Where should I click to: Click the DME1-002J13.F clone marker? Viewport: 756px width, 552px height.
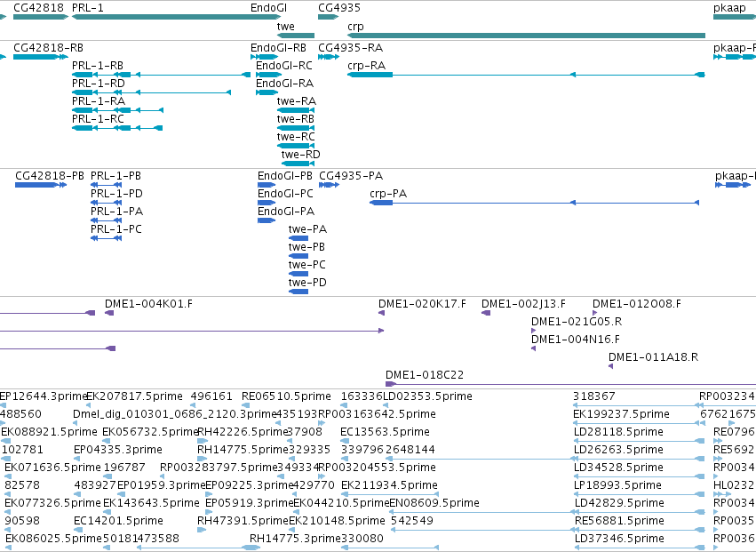tap(486, 313)
